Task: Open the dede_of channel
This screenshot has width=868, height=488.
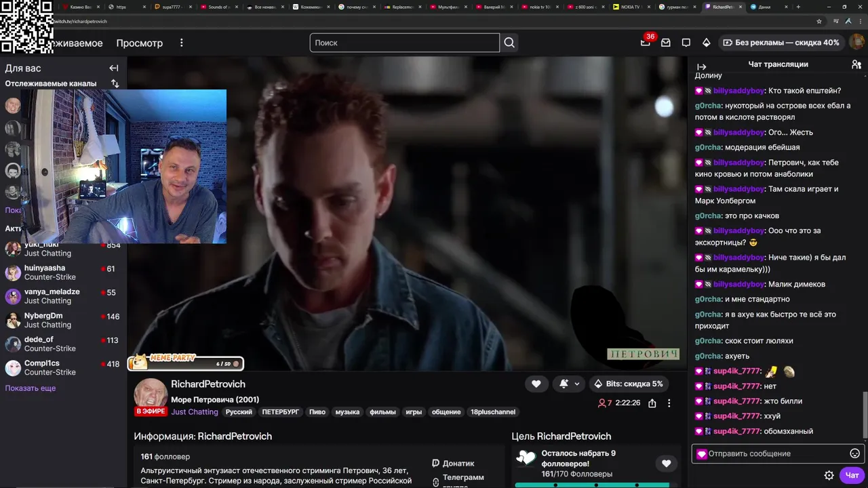Action: click(62, 344)
